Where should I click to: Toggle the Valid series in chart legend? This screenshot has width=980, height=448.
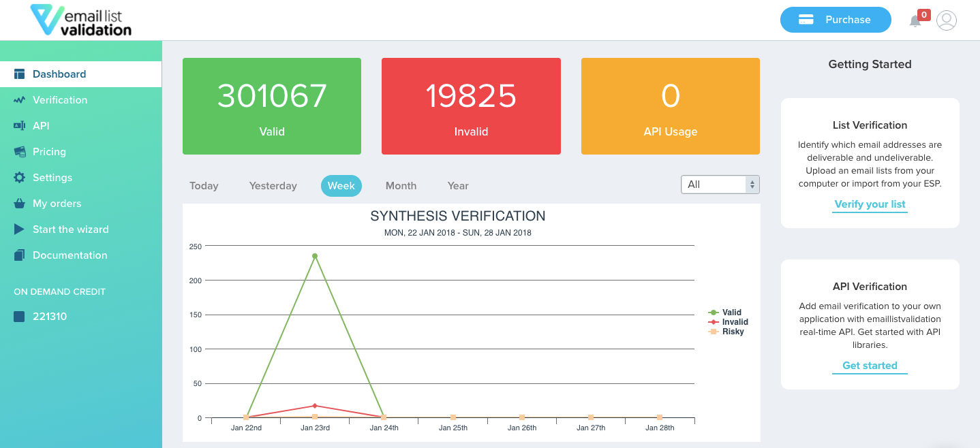(x=725, y=313)
